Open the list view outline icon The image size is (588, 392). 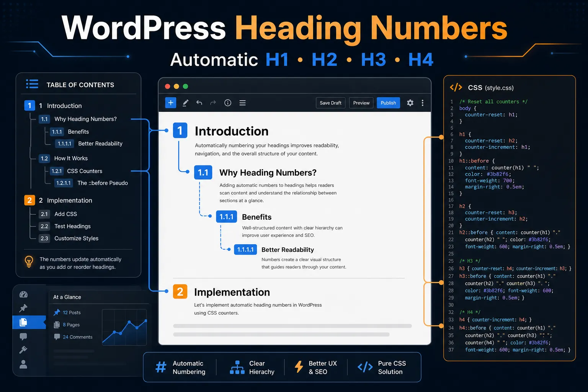242,103
